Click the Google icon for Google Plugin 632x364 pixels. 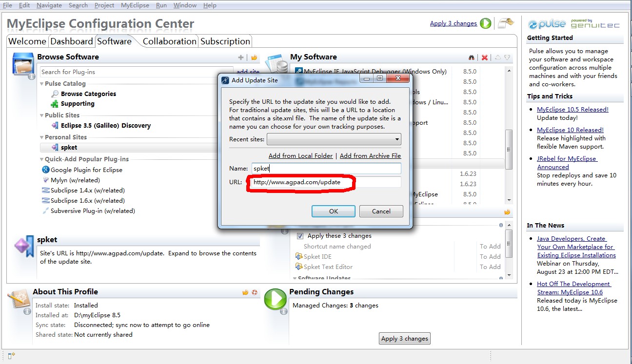pos(46,170)
